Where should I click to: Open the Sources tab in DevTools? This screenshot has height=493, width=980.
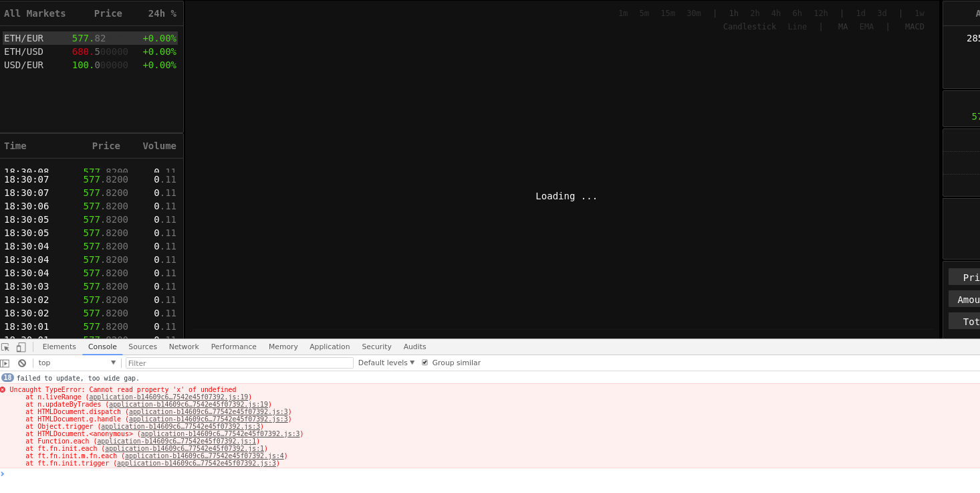click(142, 347)
